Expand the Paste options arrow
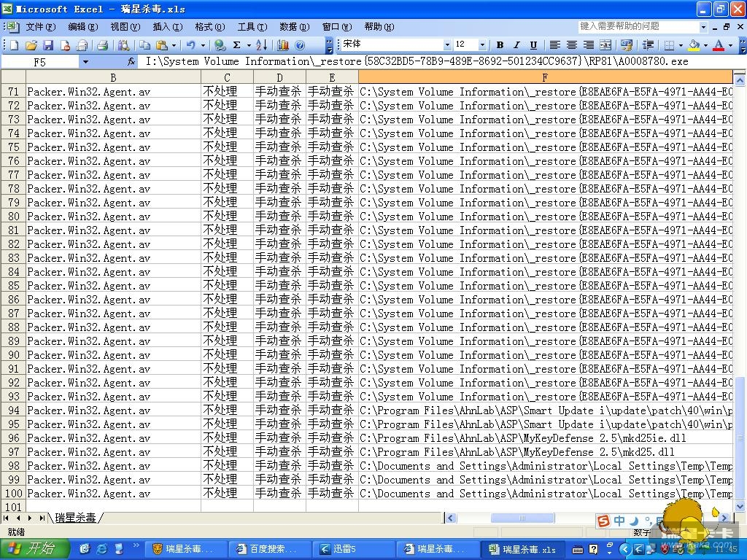The width and height of the screenshot is (747, 560). [174, 45]
